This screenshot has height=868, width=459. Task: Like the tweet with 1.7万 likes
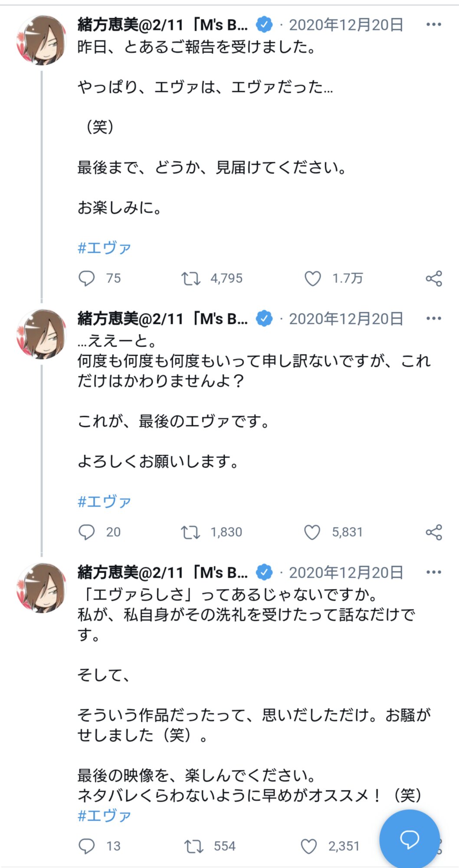[x=312, y=278]
